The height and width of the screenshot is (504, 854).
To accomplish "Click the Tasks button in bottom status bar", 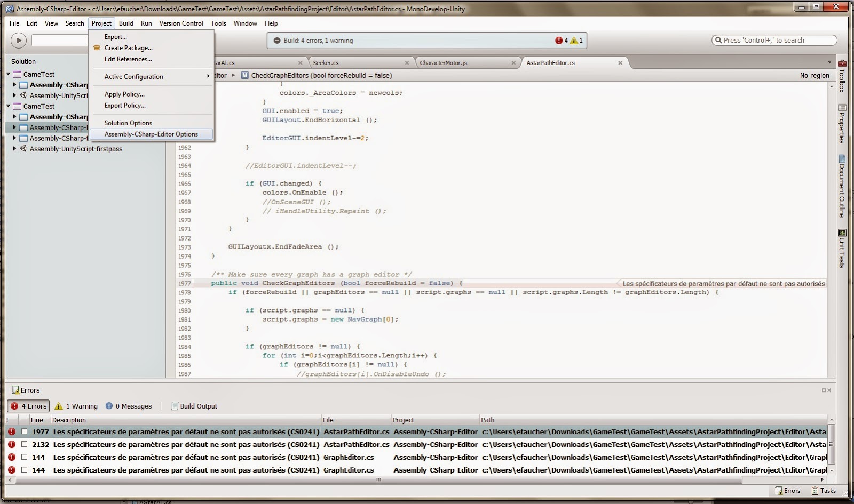I will click(x=824, y=491).
